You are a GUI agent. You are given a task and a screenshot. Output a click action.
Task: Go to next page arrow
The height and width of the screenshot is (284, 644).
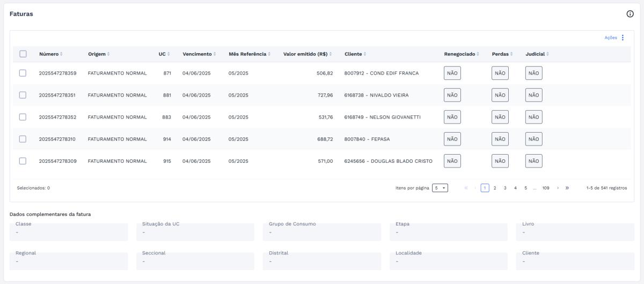pos(558,188)
